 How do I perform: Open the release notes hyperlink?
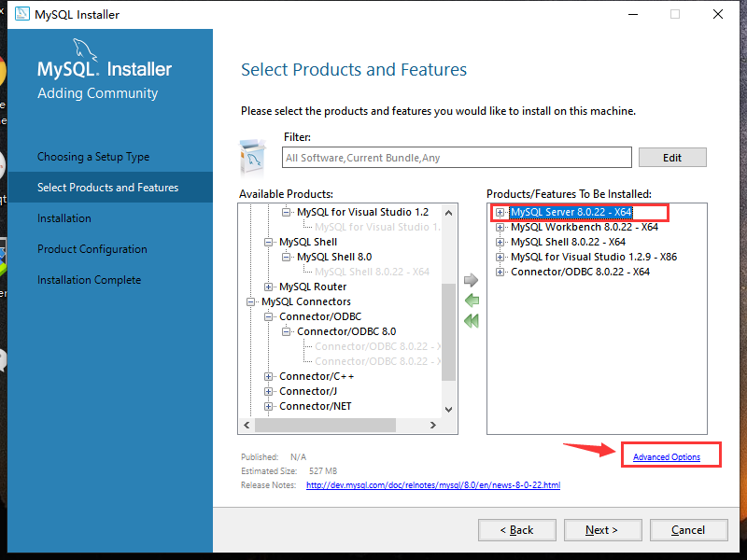click(x=432, y=485)
